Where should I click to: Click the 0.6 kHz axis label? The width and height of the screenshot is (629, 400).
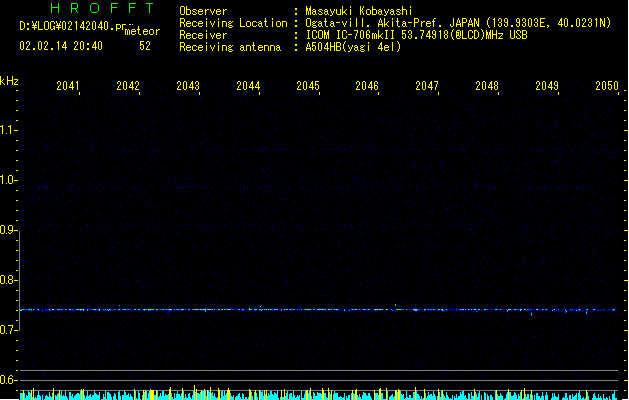8,380
